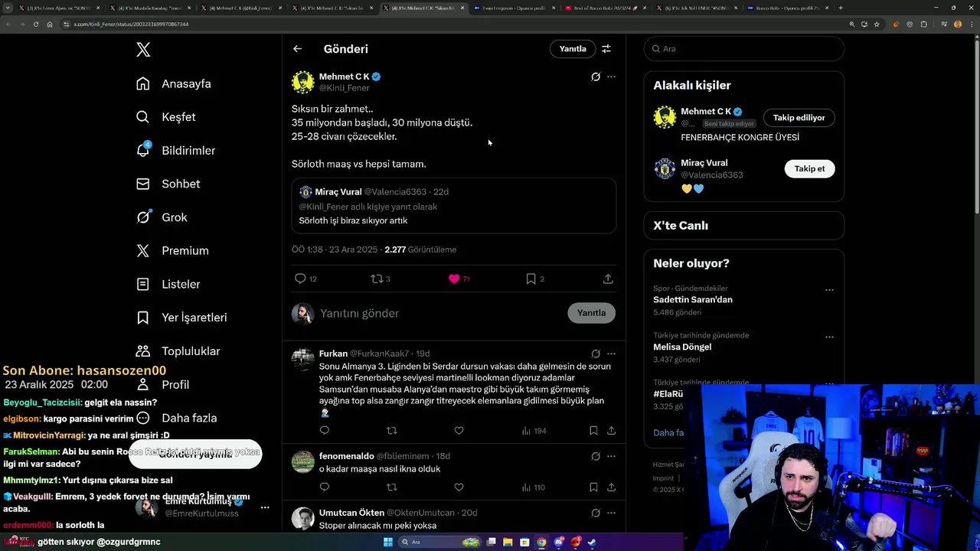Open more options on Umutcan Ökten's reply
Screen dimensions: 980x551
(611, 513)
